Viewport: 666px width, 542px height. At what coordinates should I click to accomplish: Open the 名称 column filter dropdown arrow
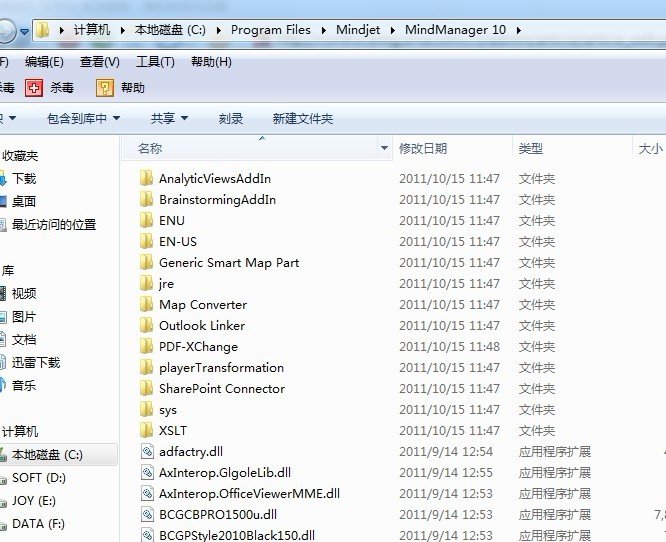[x=384, y=148]
